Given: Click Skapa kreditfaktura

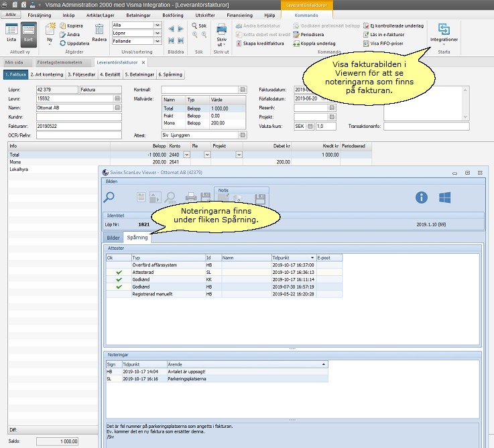Looking at the screenshot, I should click(x=260, y=44).
